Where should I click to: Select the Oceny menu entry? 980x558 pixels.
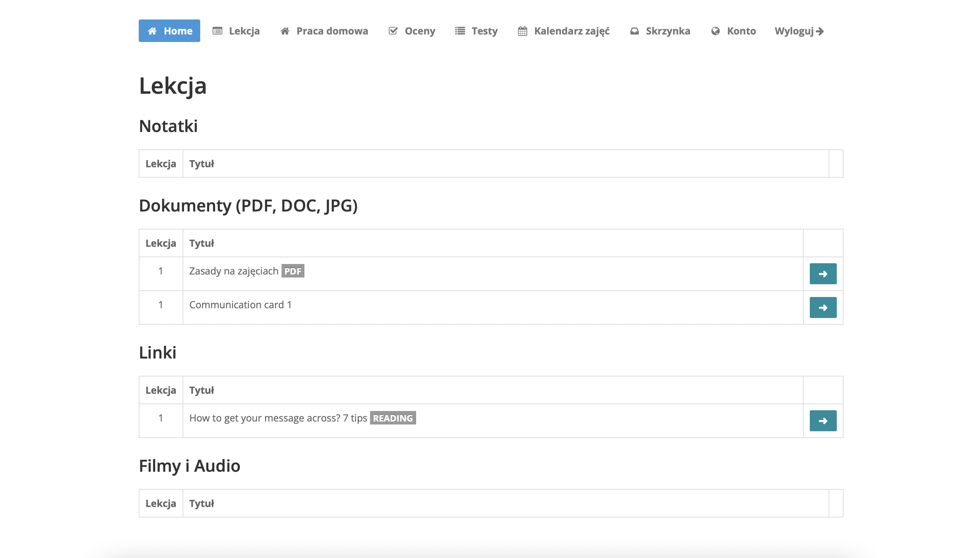420,31
